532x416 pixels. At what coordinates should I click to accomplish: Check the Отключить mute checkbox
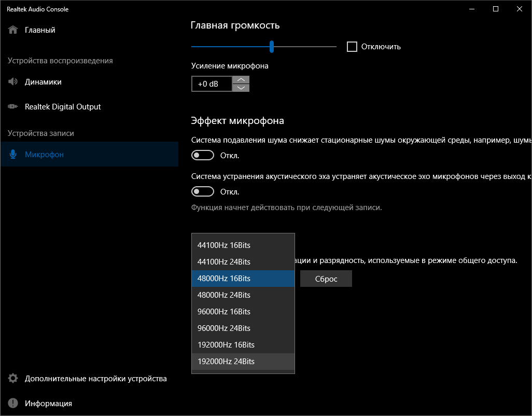(352, 47)
